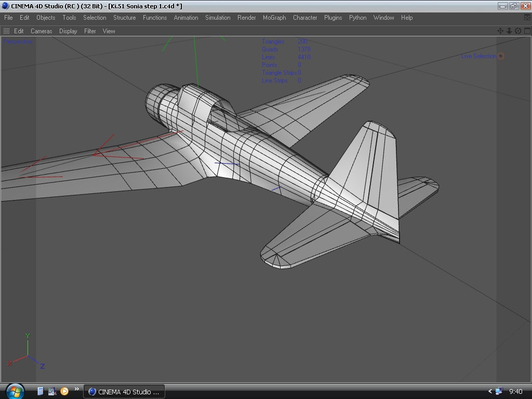This screenshot has height=399, width=532.
Task: Open the MoGraph menu
Action: (274, 18)
